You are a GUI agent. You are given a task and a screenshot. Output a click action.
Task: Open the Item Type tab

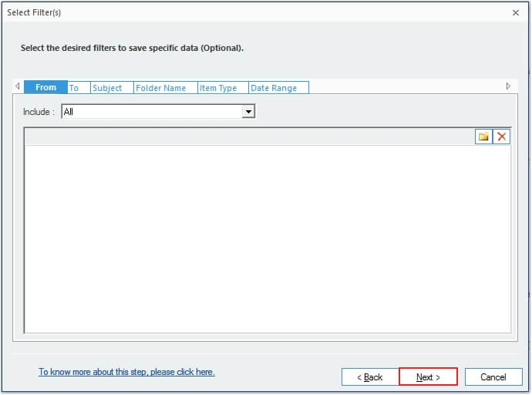pos(222,88)
